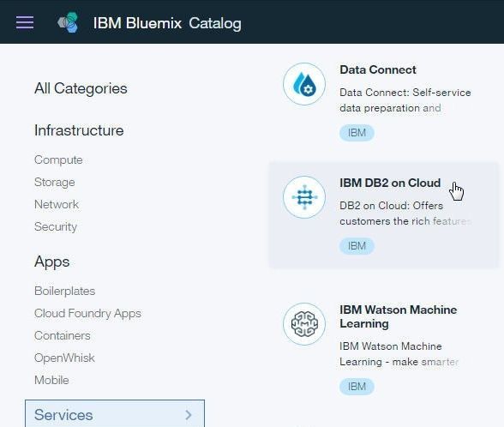Open the Containers category
Image resolution: width=504 pixels, height=427 pixels.
[63, 335]
